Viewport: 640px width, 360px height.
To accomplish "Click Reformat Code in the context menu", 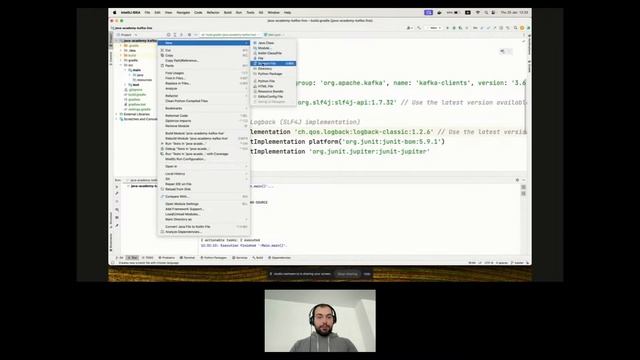I will click(204, 116).
